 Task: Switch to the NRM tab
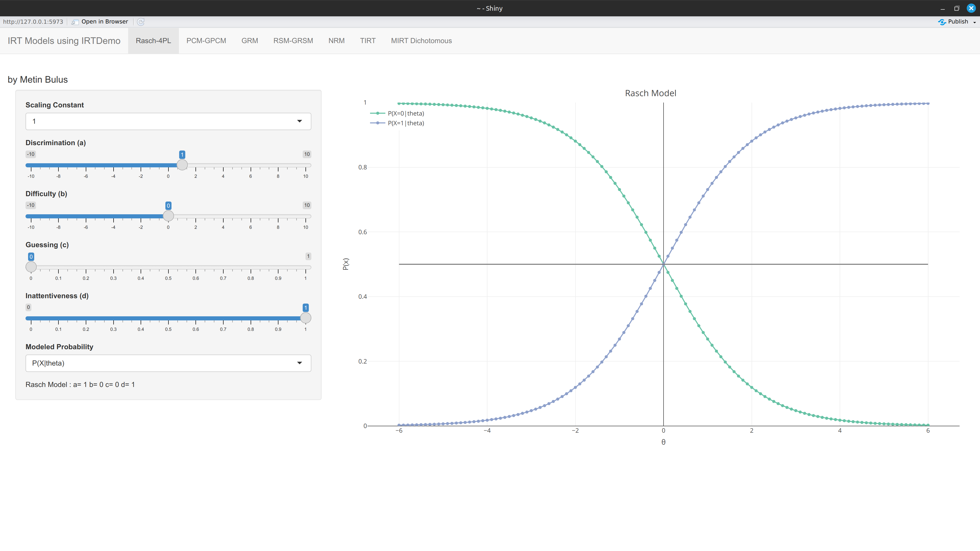point(336,41)
